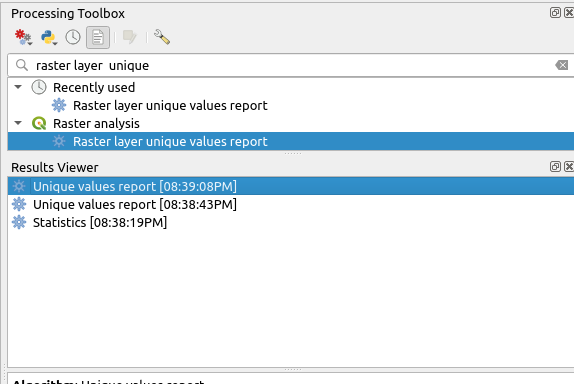The image size is (574, 384).
Task: Select the Raster analysis group label
Action: point(96,124)
